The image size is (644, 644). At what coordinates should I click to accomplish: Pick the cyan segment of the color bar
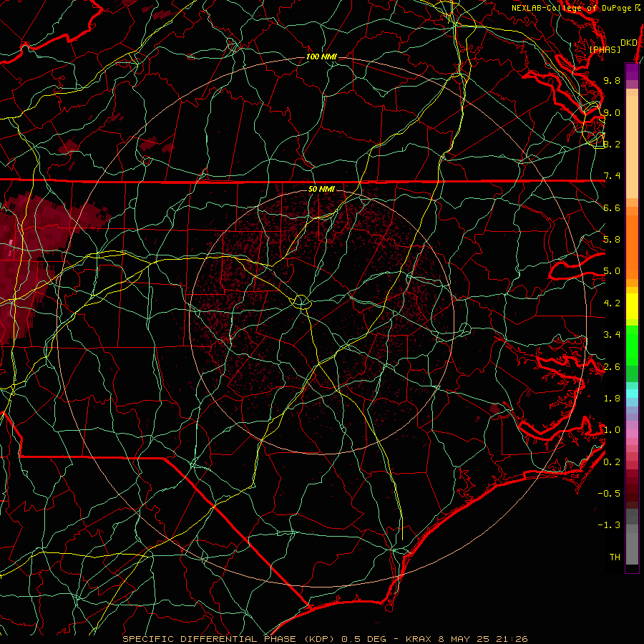point(632,394)
